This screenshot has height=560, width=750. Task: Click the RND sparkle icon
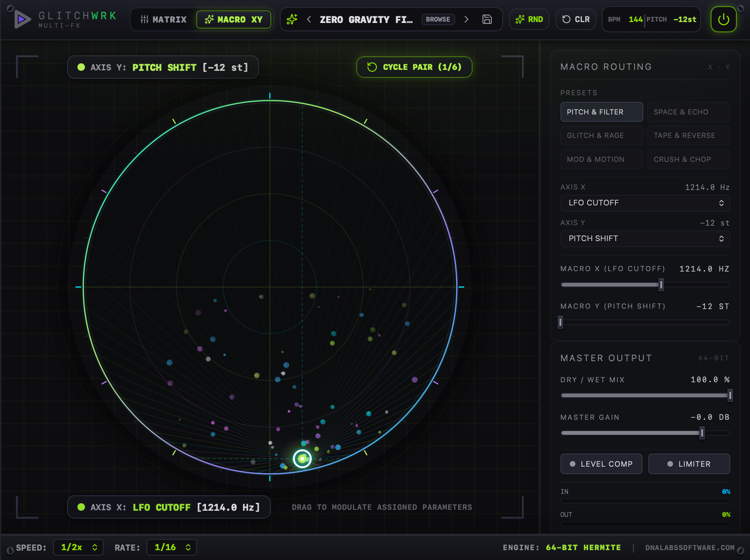click(520, 19)
